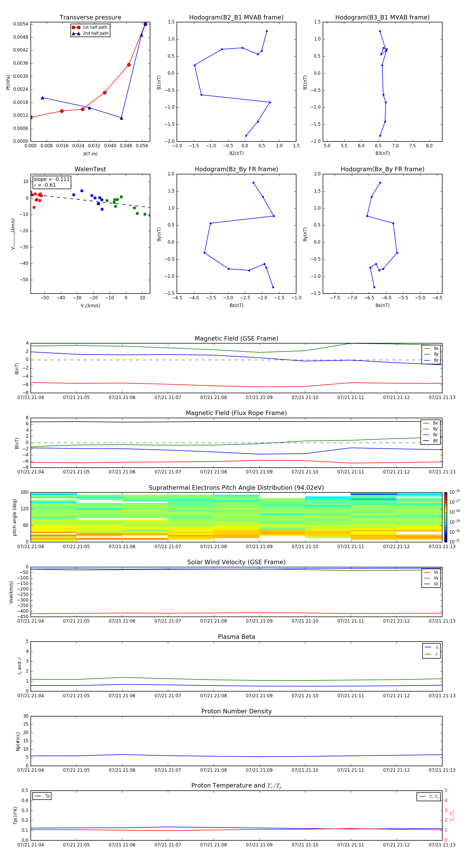This screenshot has height=868, width=473.
Task: Click the 'Suprathermal Electrons Pitch Angle Distribution' title
Action: (x=236, y=488)
